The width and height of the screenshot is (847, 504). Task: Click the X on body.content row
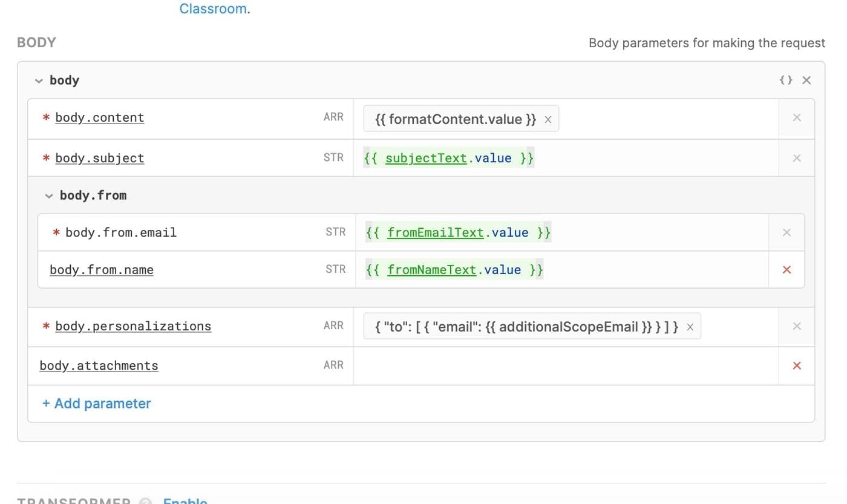[797, 118]
